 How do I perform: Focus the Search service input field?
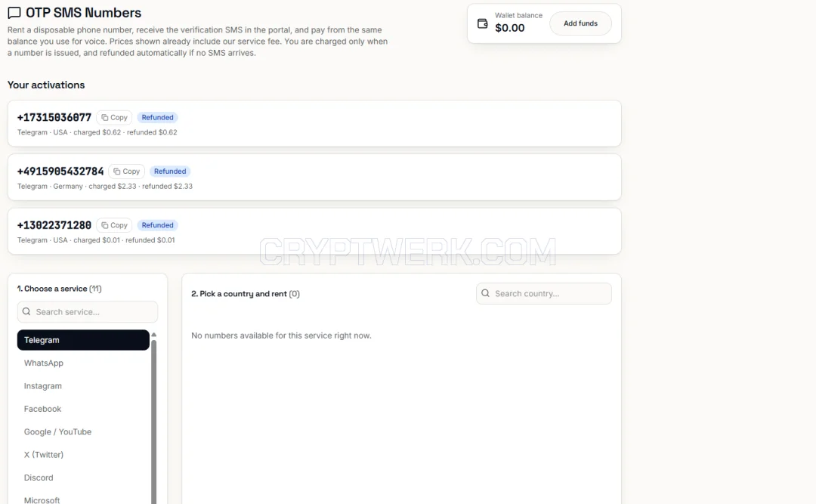pos(88,312)
